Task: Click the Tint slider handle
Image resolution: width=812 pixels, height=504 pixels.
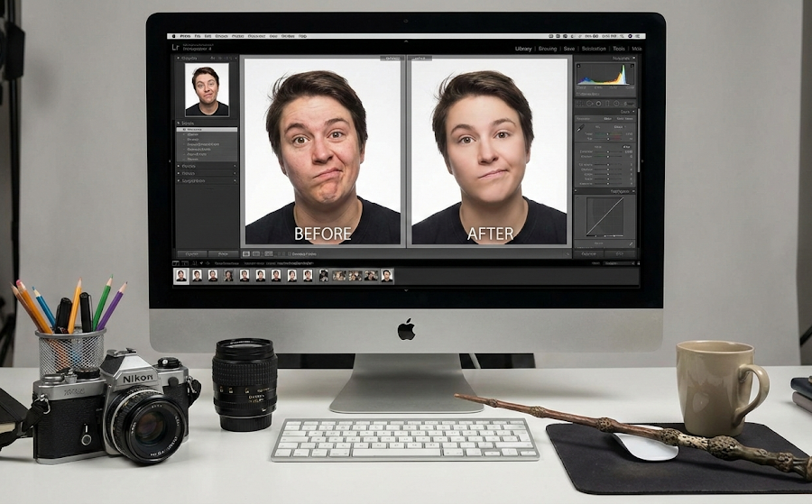Action: tap(608, 139)
